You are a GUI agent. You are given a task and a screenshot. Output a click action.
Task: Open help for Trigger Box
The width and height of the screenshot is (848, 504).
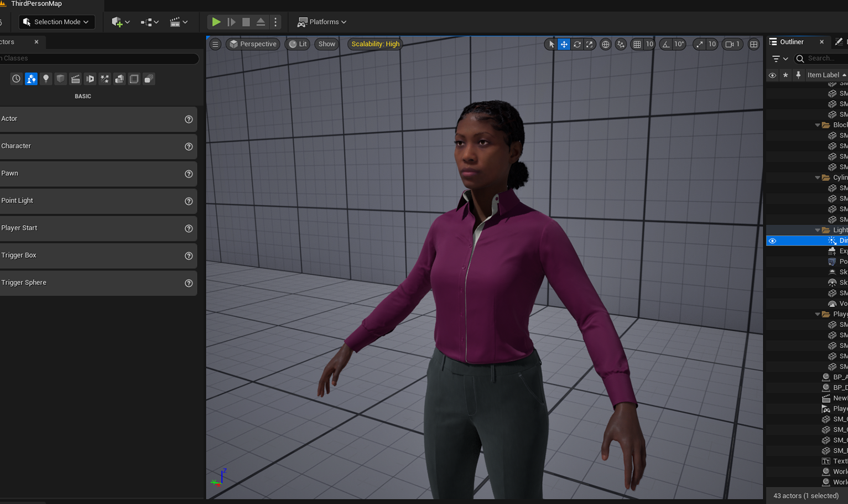click(x=189, y=256)
